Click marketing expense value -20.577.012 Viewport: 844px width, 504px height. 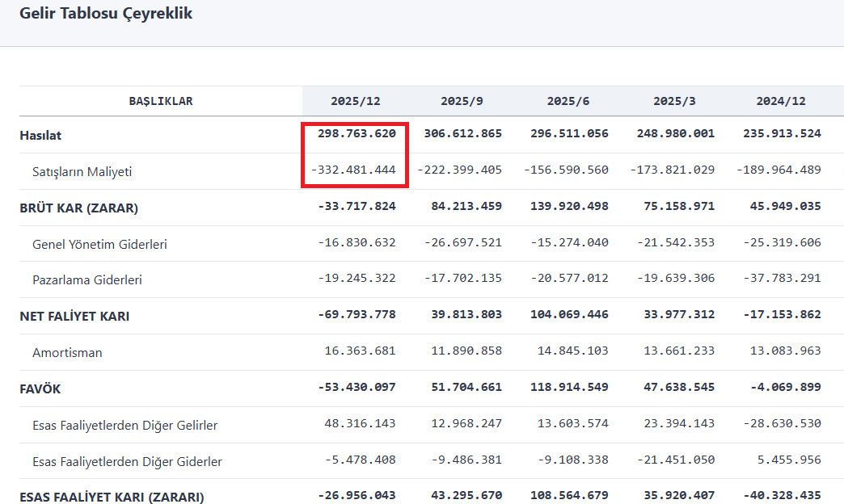point(569,278)
